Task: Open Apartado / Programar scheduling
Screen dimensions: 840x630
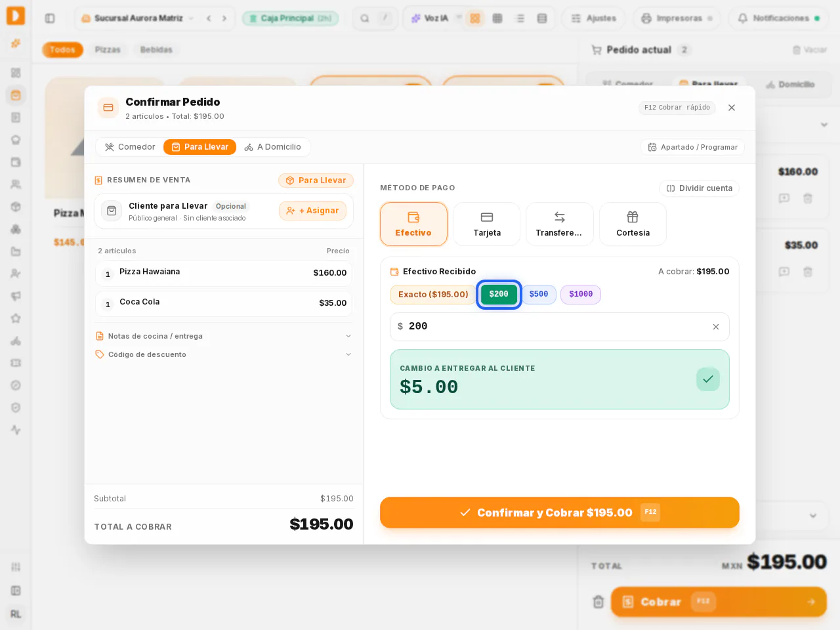Action: click(x=692, y=147)
